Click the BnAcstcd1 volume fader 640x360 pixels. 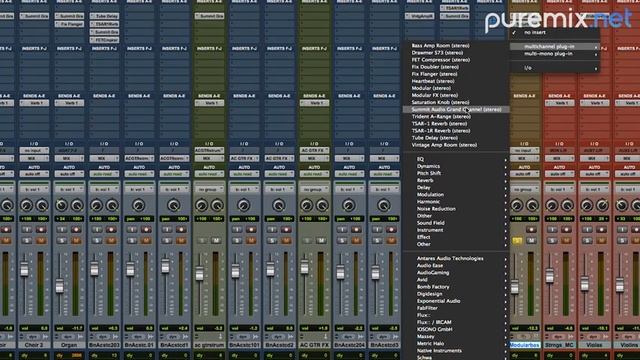tap(165, 266)
